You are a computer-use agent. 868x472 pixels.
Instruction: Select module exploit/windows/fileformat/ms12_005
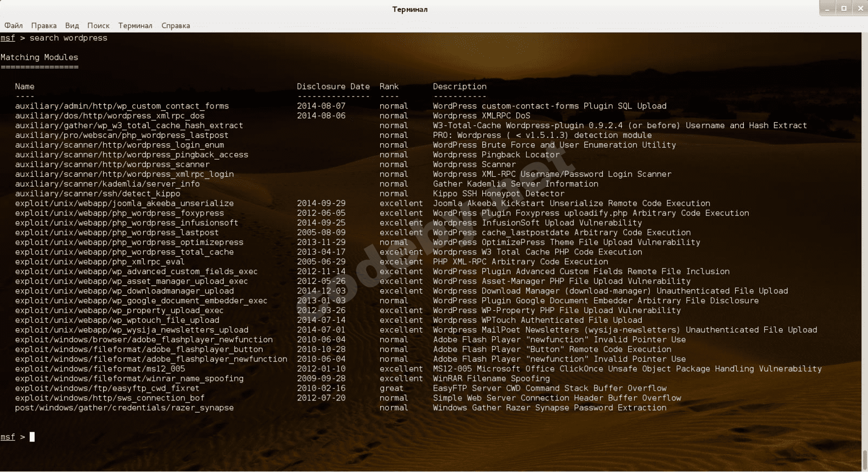[100, 370]
